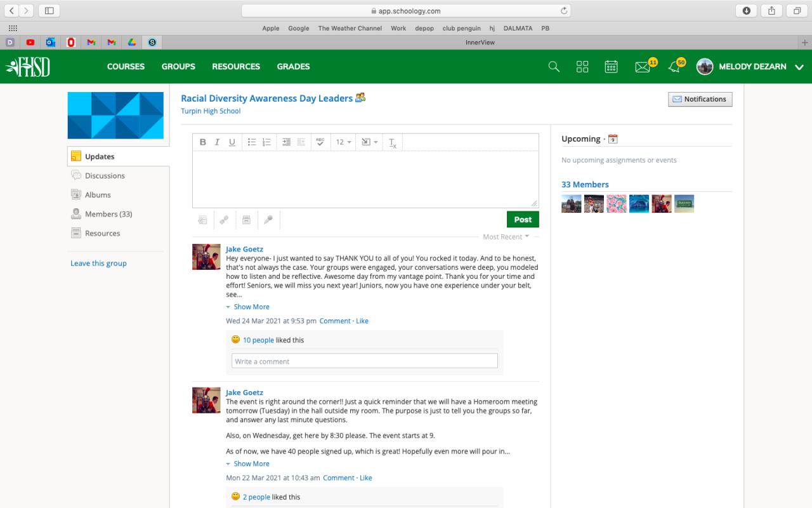Click the green Post button

(x=523, y=220)
